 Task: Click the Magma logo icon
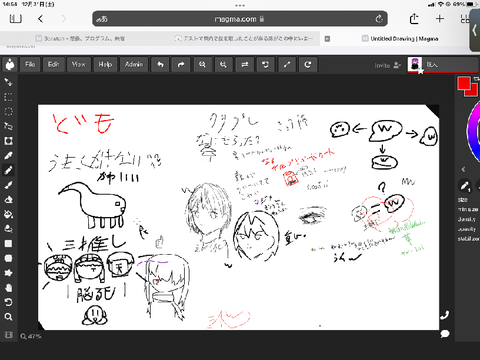(x=10, y=64)
